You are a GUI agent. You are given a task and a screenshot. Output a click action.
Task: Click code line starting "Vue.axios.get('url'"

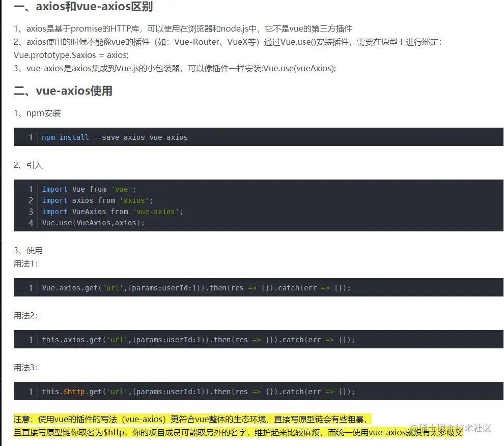197,288
